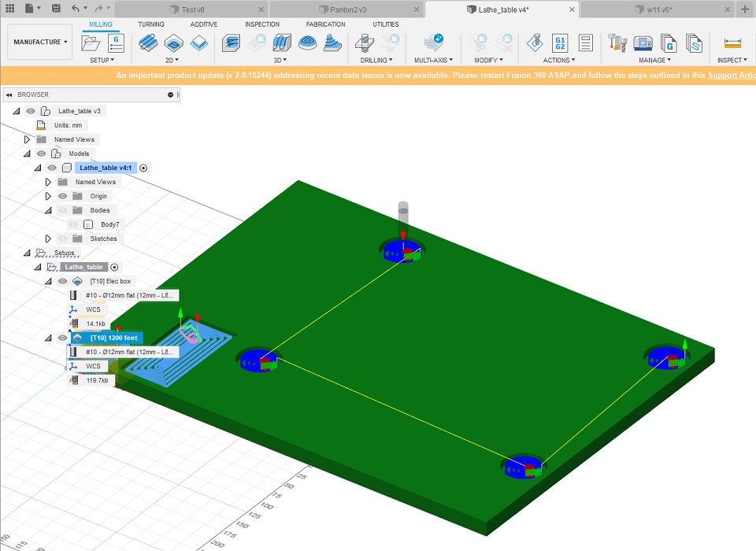Switch to the INSPECTION tab
The width and height of the screenshot is (756, 551).
[x=262, y=24]
